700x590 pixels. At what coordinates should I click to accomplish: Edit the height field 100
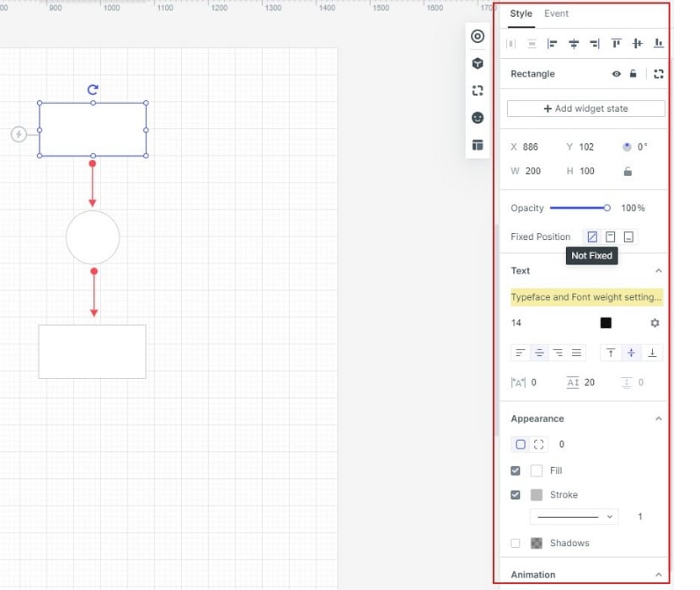click(x=586, y=171)
